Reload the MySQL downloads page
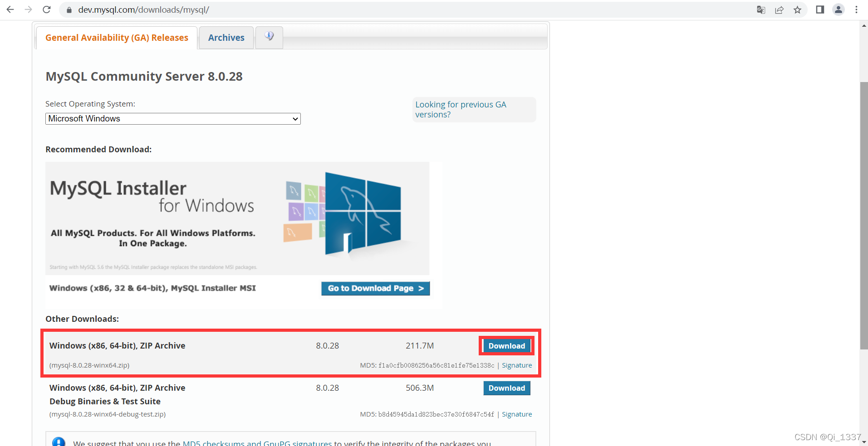The image size is (868, 446). (x=46, y=10)
